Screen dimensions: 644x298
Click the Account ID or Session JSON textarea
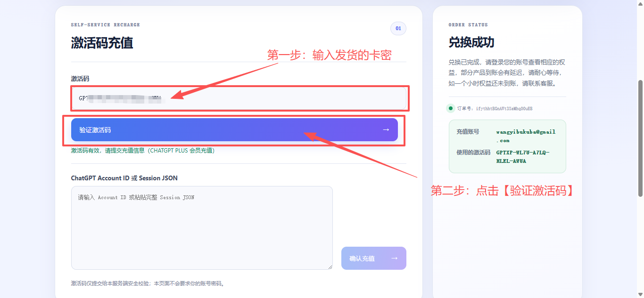click(202, 228)
